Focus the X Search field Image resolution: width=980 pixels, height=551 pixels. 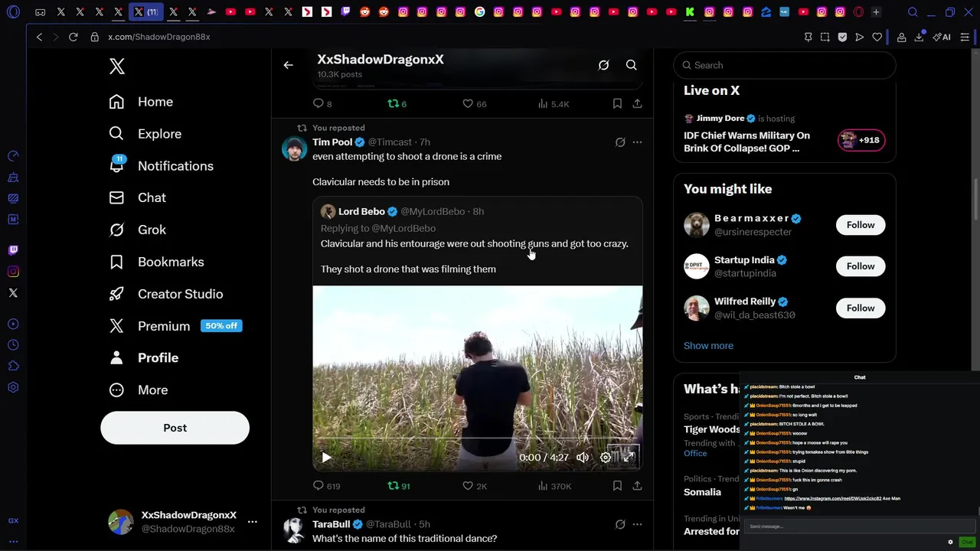[785, 65]
